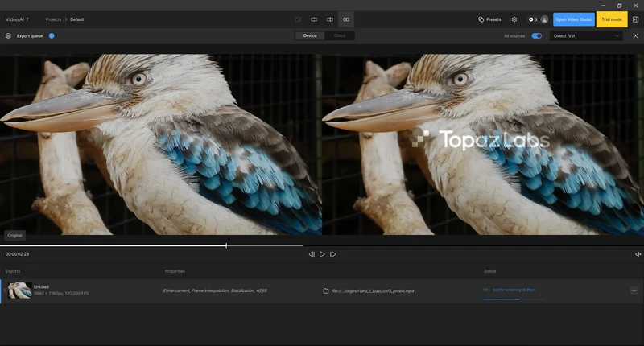Expand the Untitled export row chevron
The image size is (644, 346).
click(5, 290)
